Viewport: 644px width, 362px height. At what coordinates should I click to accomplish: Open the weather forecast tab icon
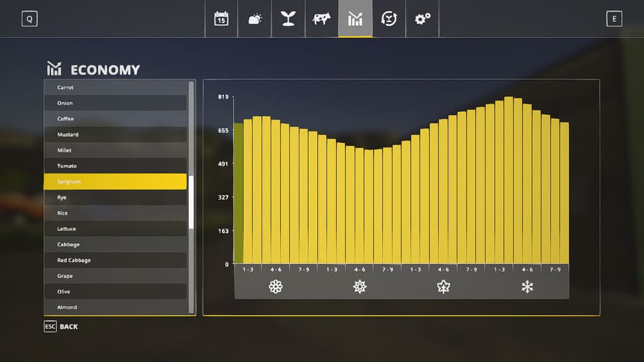point(255,19)
